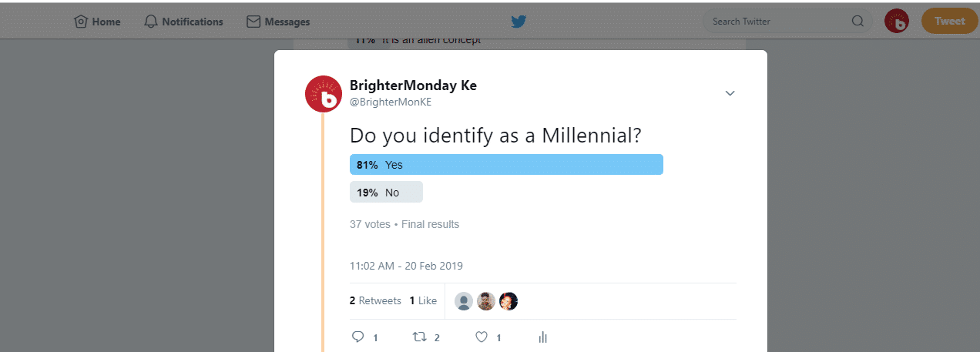Viewport: 980px width, 352px height.
Task: Click BrighterMonday Ke profile picture in tweet
Action: (x=324, y=94)
